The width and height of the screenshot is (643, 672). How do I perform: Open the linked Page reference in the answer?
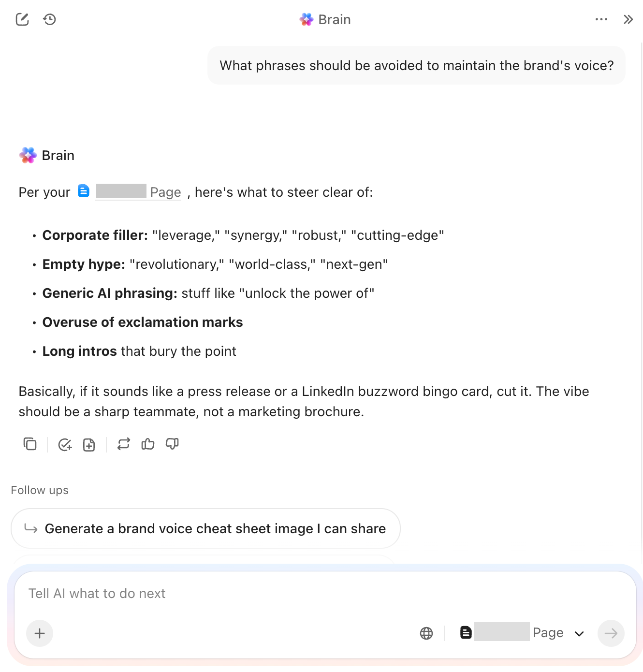(x=138, y=192)
